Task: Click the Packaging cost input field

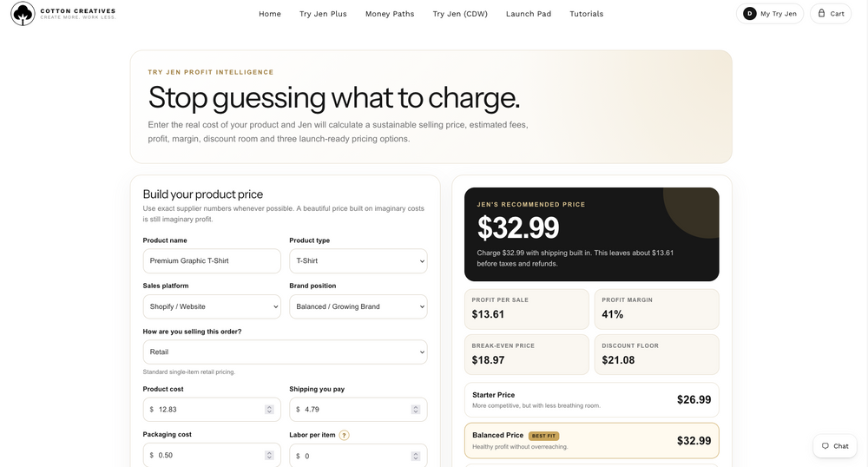Action: (x=212, y=455)
